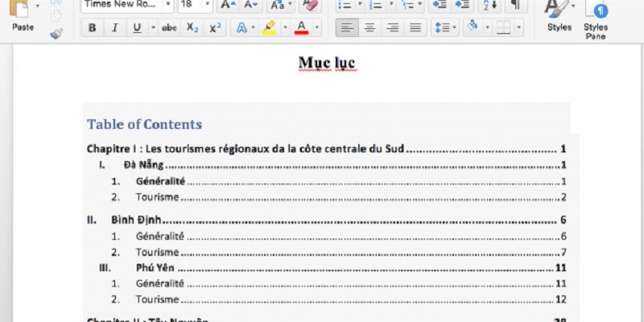Image resolution: width=644 pixels, height=322 pixels.
Task: Open the font size 18 combo box
Action: point(195,5)
